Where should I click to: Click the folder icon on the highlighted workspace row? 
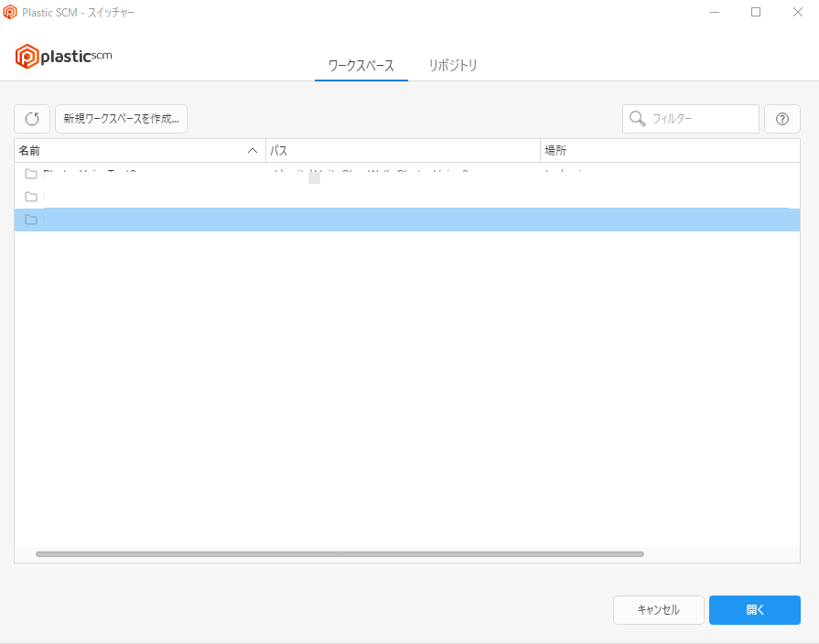30,220
